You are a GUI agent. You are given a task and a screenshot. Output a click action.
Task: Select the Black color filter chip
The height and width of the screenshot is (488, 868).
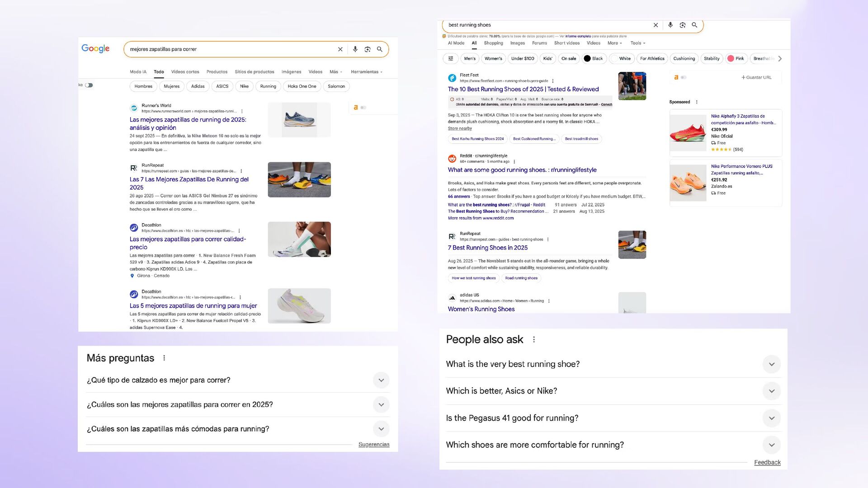593,59
